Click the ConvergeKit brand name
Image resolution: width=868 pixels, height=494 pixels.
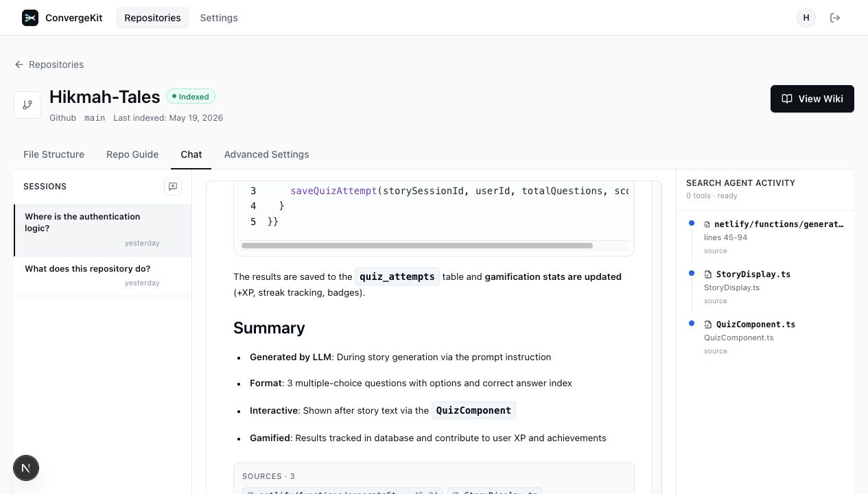74,18
